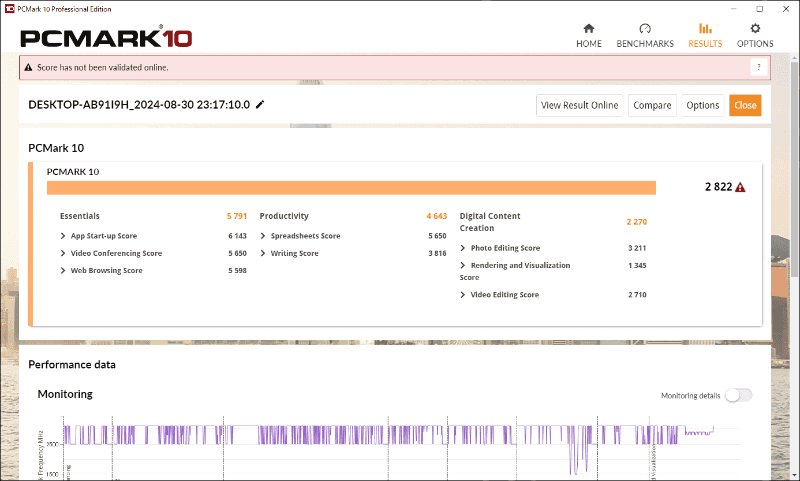The image size is (800, 481).
Task: Click the Compare button
Action: [652, 105]
